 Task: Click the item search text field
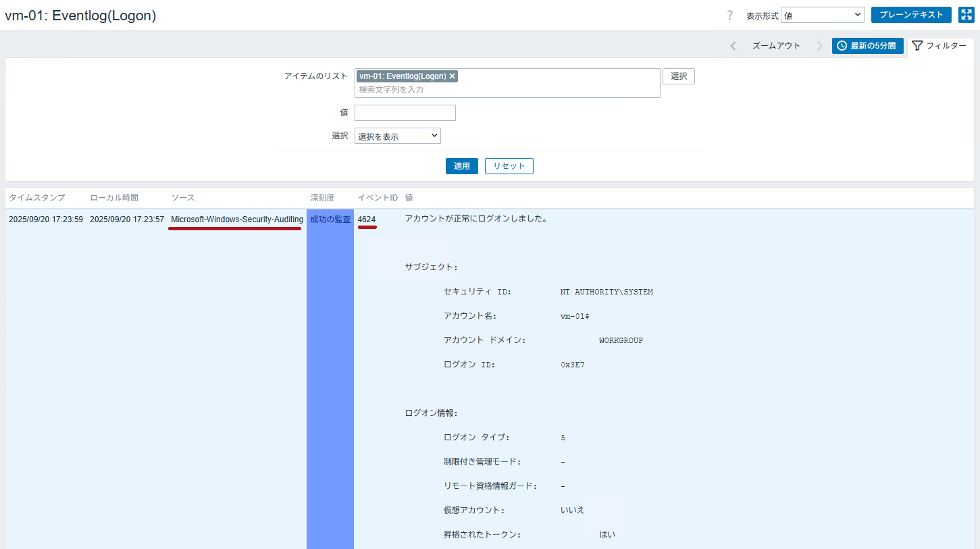tap(507, 89)
